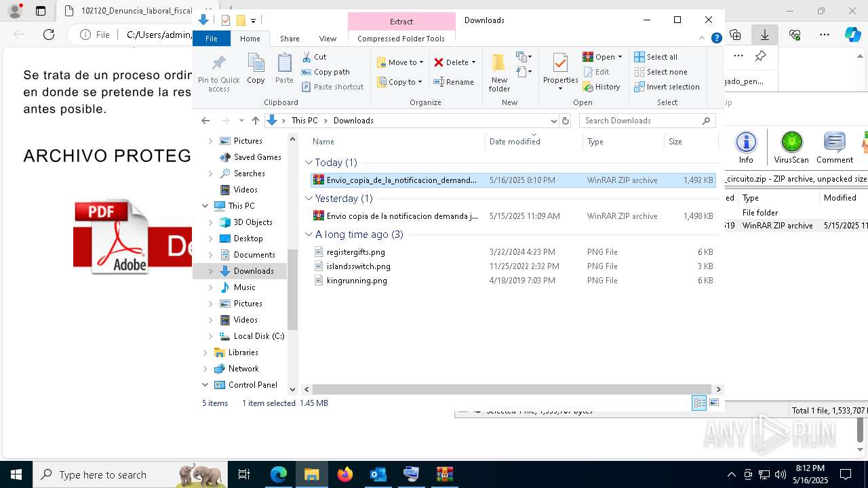Viewport: 868px width, 488px height.
Task: Click the History button
Action: [x=601, y=87]
